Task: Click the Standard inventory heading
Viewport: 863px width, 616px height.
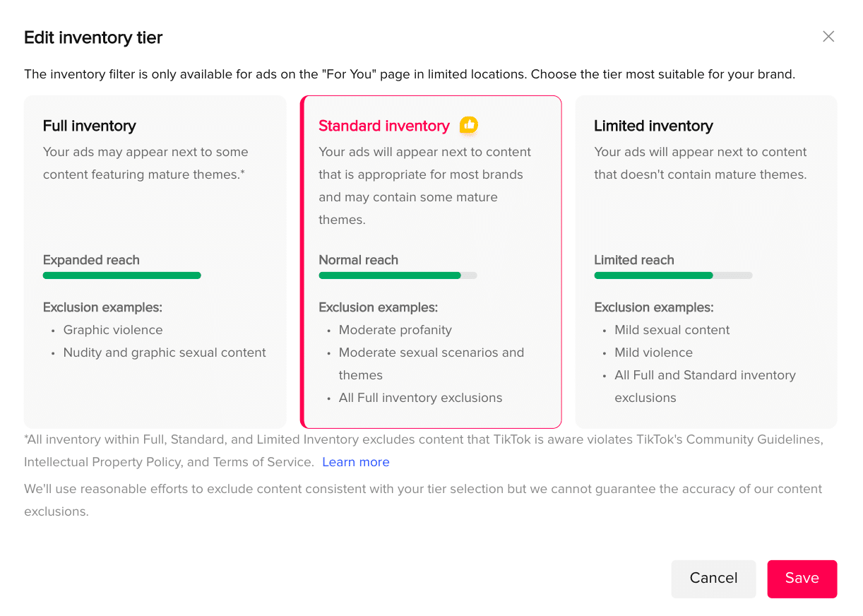Action: [383, 125]
